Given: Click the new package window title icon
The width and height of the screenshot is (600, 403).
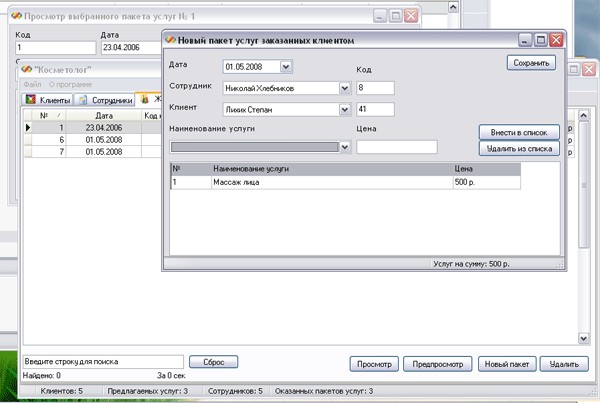Looking at the screenshot, I should click(x=171, y=40).
